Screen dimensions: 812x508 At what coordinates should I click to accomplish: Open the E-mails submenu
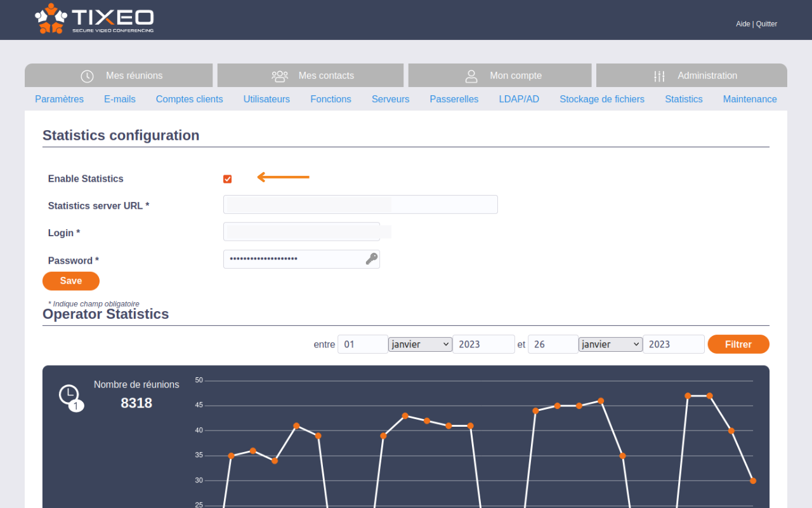[x=120, y=99]
